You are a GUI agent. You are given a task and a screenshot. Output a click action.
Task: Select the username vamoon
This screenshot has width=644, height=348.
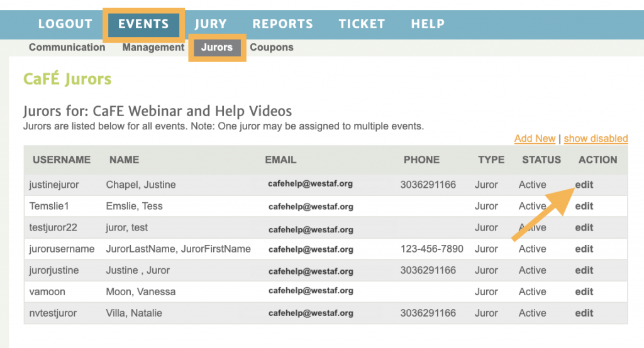[x=47, y=291]
